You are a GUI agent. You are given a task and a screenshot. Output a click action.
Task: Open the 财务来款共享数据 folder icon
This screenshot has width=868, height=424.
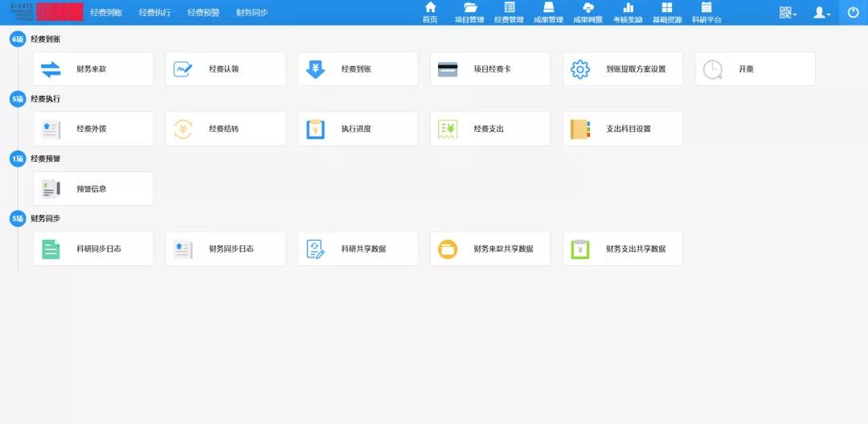point(448,249)
